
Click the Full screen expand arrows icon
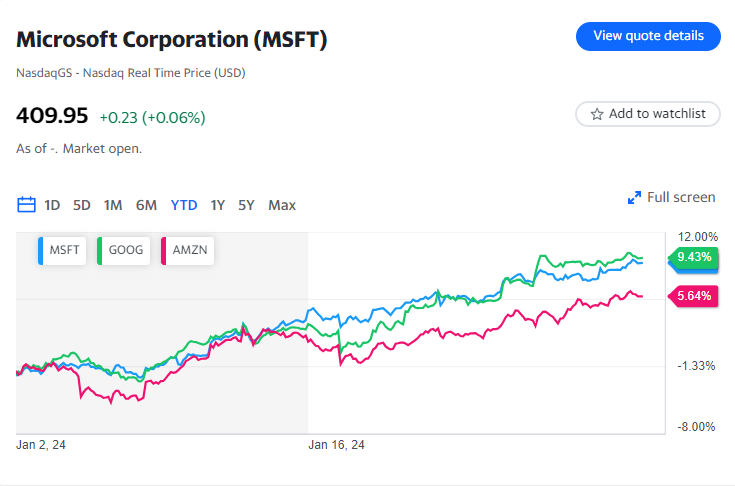coord(634,198)
